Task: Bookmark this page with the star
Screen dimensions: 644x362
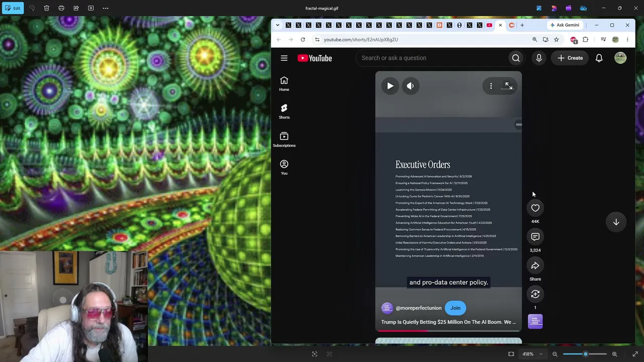Action: click(556, 40)
